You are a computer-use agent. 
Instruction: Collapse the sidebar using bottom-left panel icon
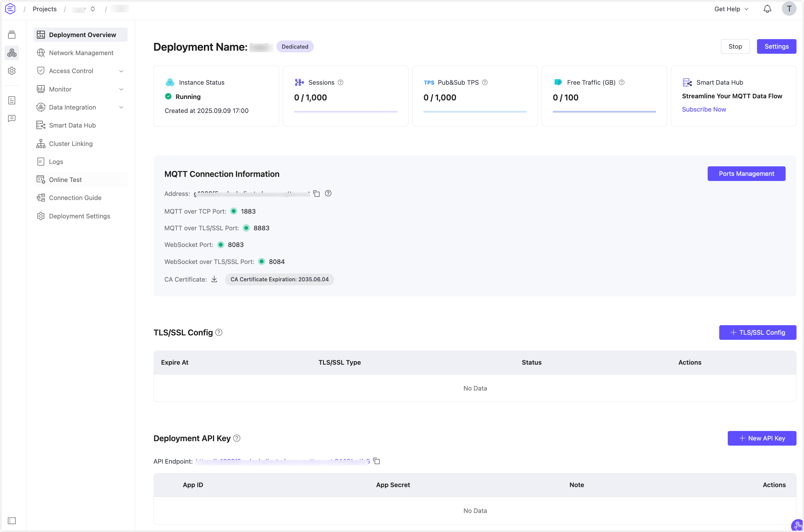click(x=12, y=521)
